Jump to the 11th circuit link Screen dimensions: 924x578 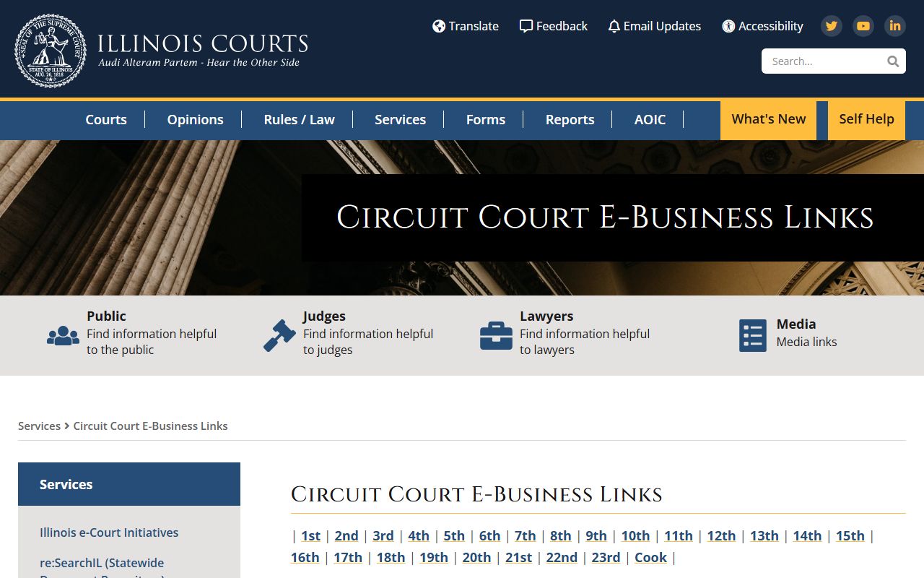[x=679, y=536]
